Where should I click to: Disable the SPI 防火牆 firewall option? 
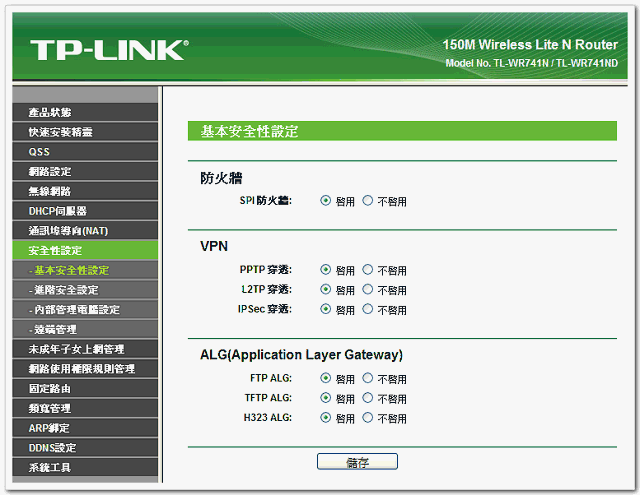(x=368, y=201)
